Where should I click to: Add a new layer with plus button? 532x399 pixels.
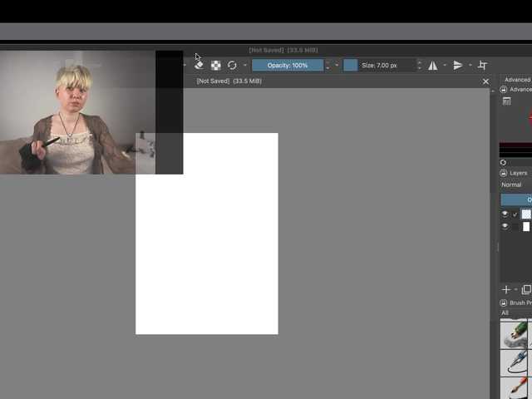click(506, 289)
